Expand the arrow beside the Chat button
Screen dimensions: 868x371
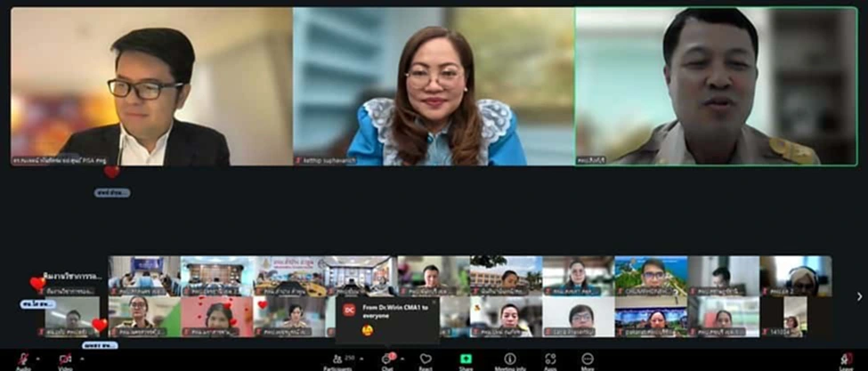click(402, 359)
